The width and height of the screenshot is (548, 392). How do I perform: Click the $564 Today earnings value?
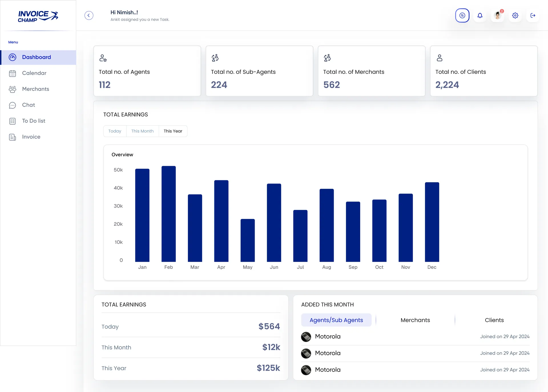coord(269,326)
